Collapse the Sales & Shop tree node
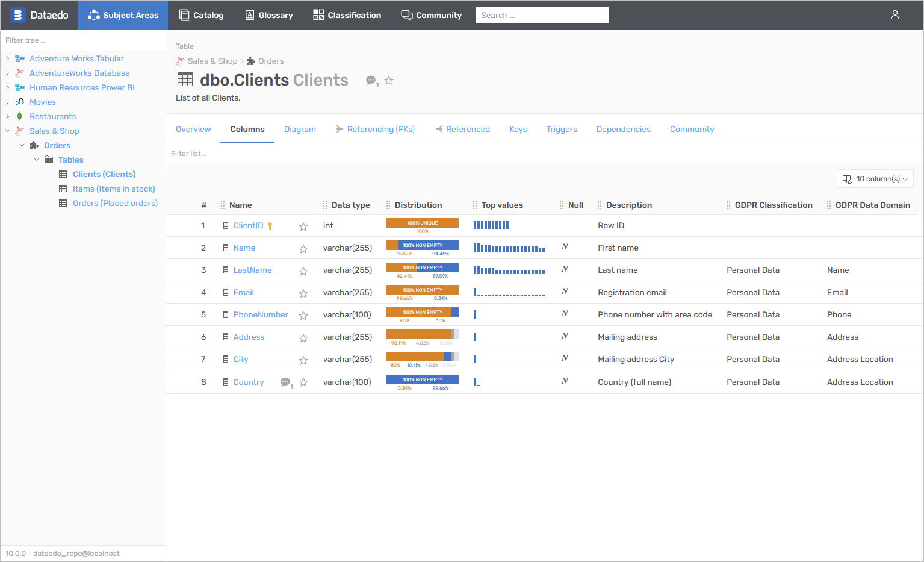924x562 pixels. tap(8, 131)
